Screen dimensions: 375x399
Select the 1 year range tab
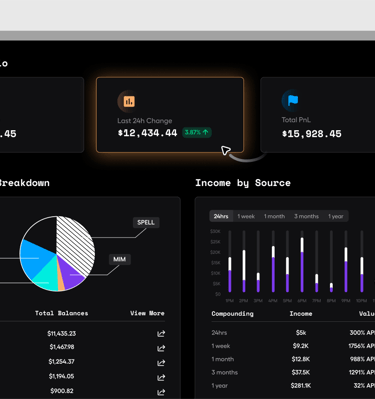[x=336, y=216]
